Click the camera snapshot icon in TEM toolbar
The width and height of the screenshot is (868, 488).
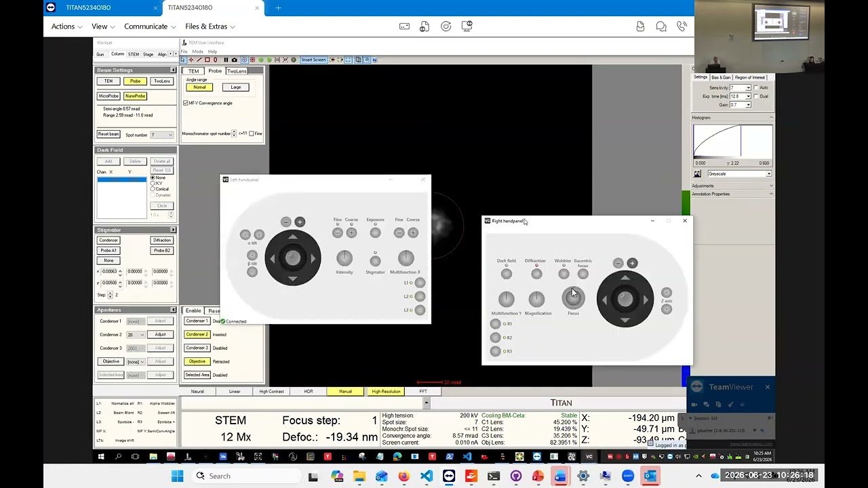235,60
